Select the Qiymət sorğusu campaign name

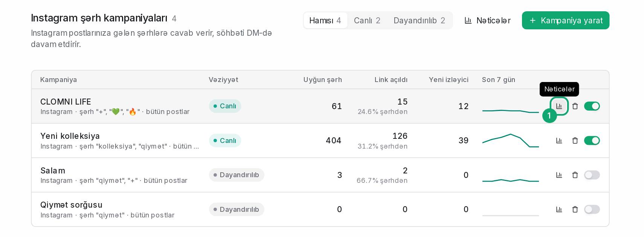pos(71,205)
